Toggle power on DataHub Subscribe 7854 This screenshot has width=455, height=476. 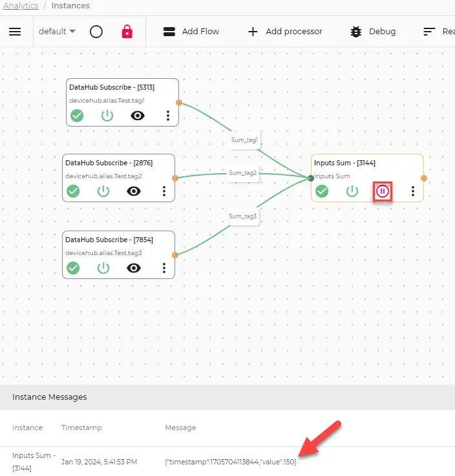103,268
